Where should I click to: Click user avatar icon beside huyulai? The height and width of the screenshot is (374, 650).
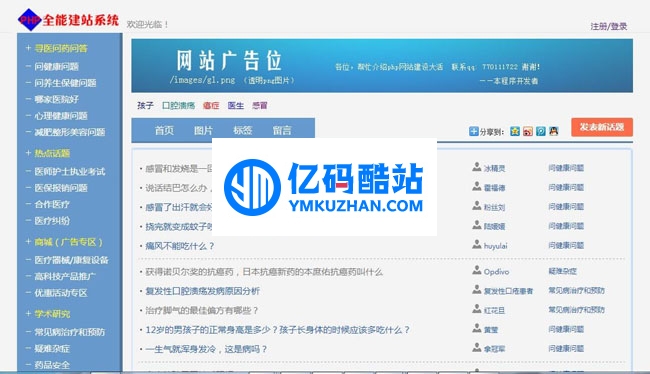coord(477,245)
